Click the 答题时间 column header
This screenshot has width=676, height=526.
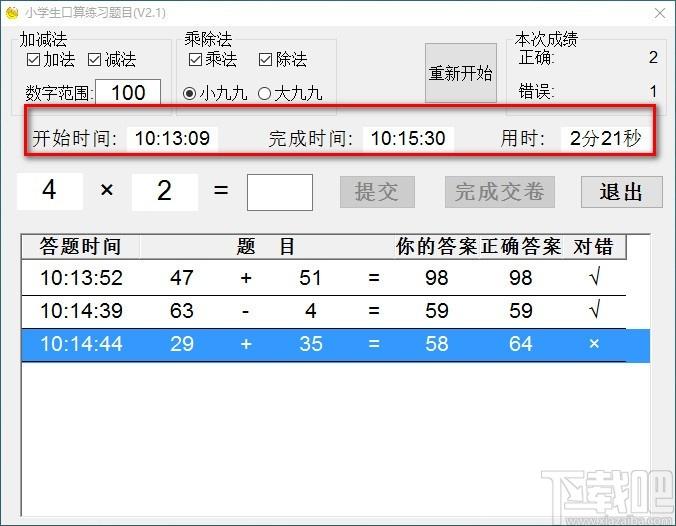coord(80,247)
